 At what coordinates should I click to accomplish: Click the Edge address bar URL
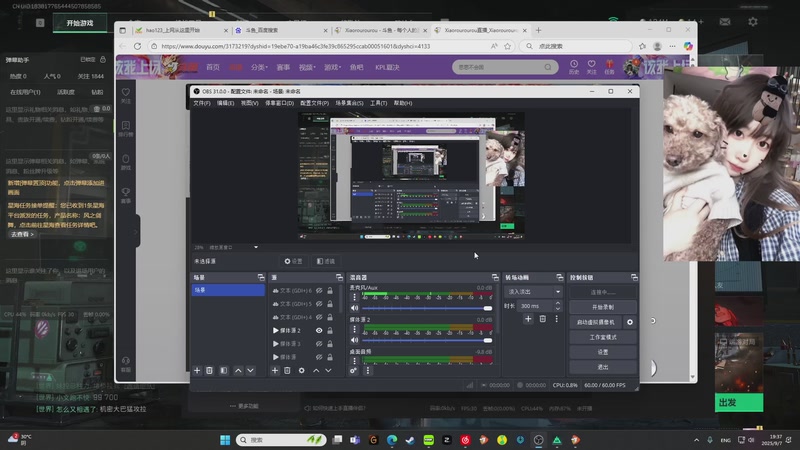295,46
